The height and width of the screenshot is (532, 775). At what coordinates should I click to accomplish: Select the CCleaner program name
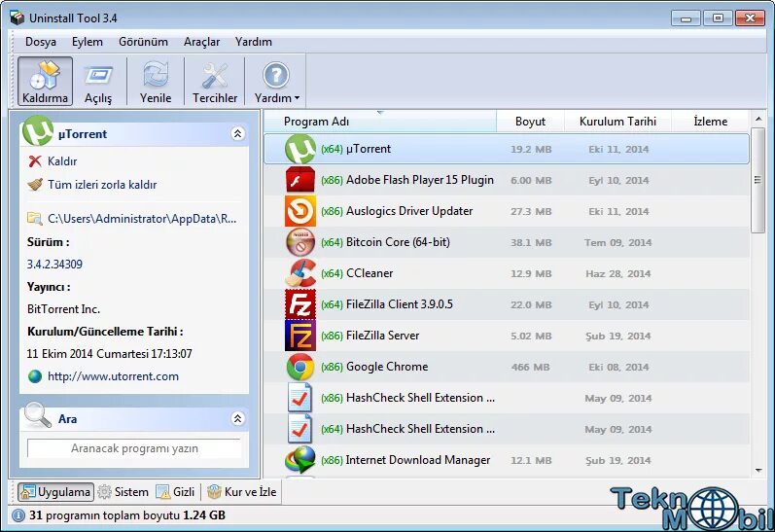(370, 273)
